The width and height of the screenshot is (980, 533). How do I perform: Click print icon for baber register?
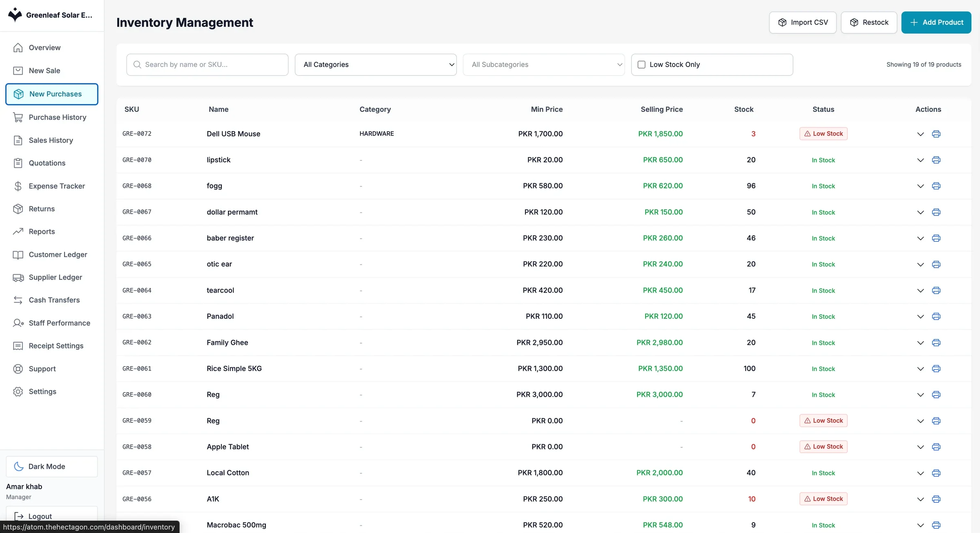(936, 238)
